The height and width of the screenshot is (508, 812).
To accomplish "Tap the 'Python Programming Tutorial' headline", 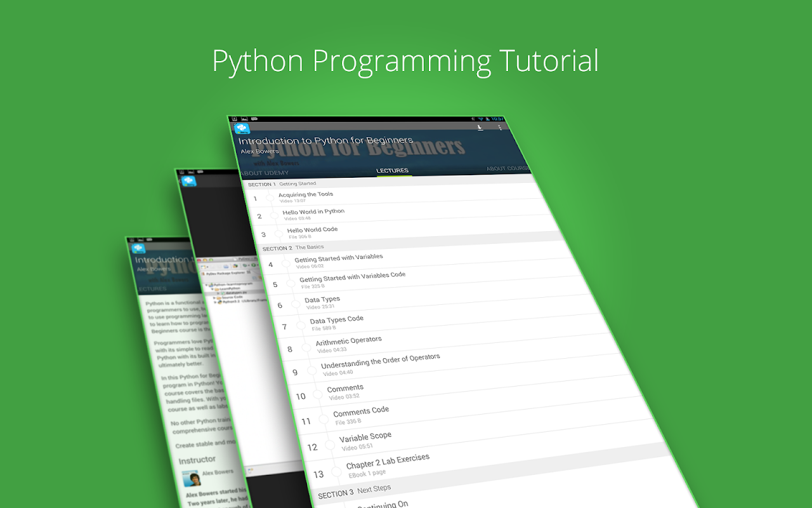I will point(405,62).
